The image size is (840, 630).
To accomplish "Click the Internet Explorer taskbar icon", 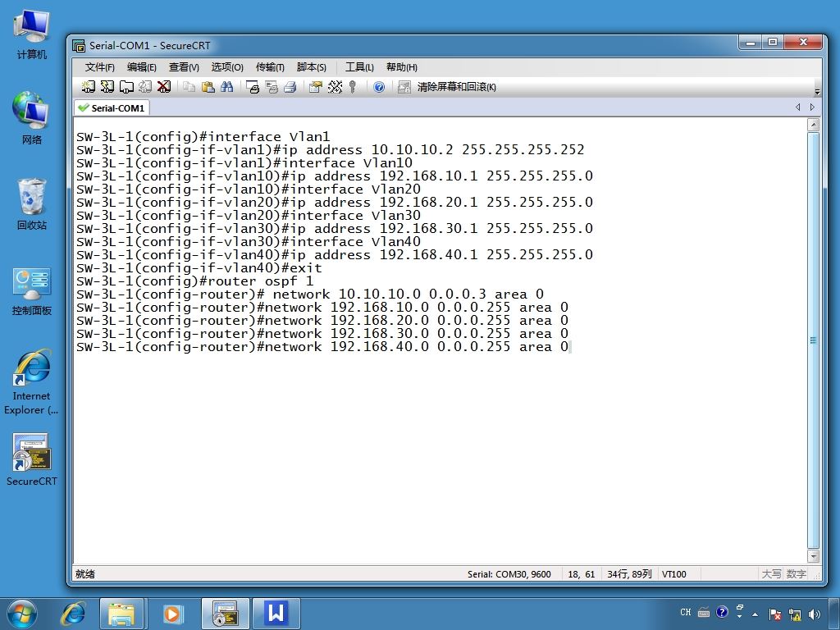I will point(73,614).
